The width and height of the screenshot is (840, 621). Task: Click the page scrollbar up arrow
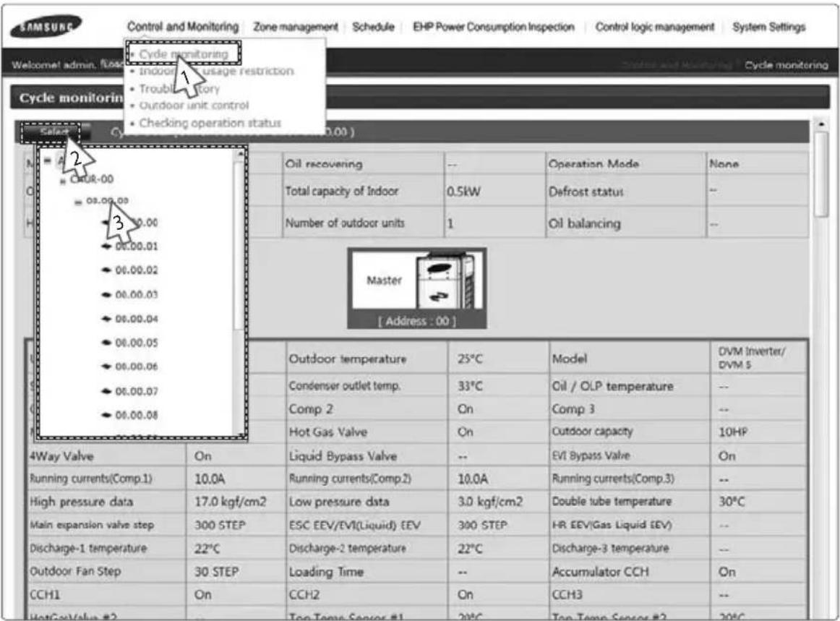click(821, 124)
